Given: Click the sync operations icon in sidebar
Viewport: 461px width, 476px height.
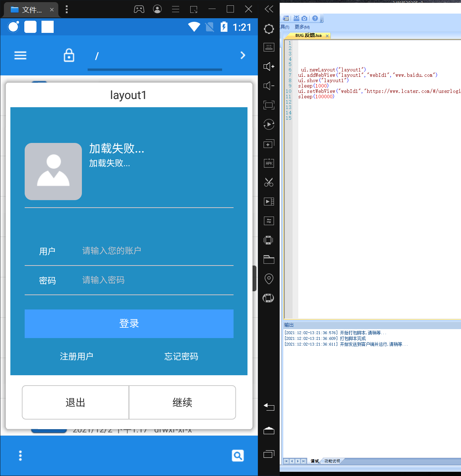Looking at the screenshot, I should pos(269,221).
